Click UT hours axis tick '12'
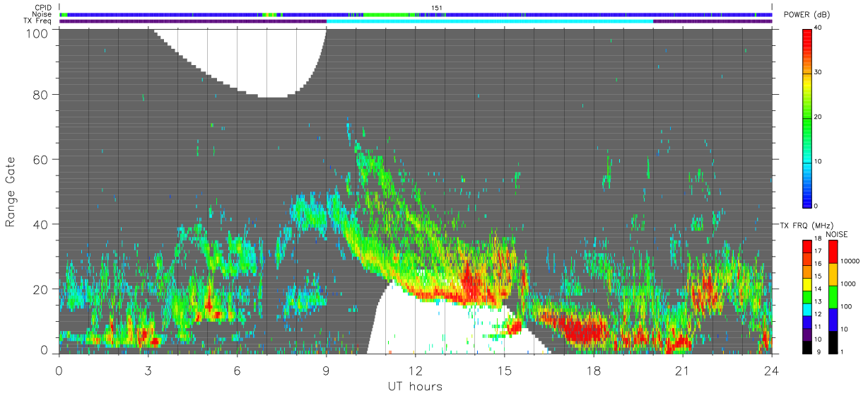The height and width of the screenshot is (401, 868). (415, 370)
